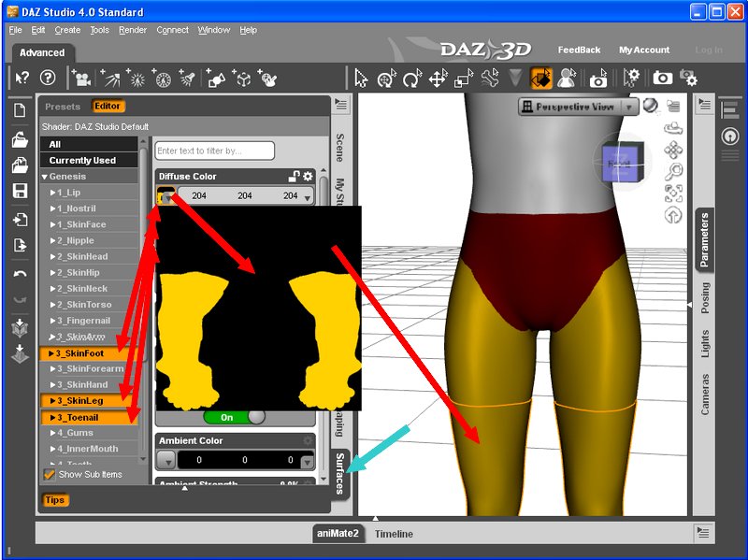748x560 pixels.
Task: Click the Ambient Color black value bar
Action: [x=245, y=460]
